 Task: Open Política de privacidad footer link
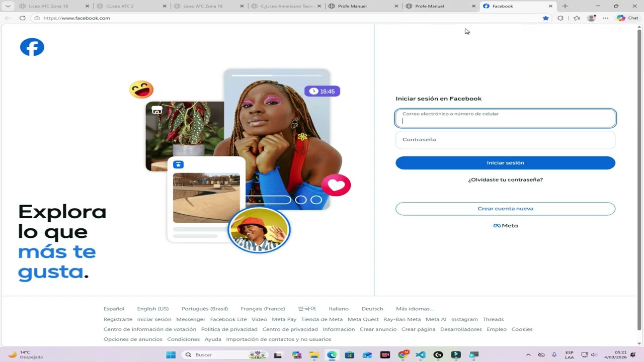pos(229,329)
